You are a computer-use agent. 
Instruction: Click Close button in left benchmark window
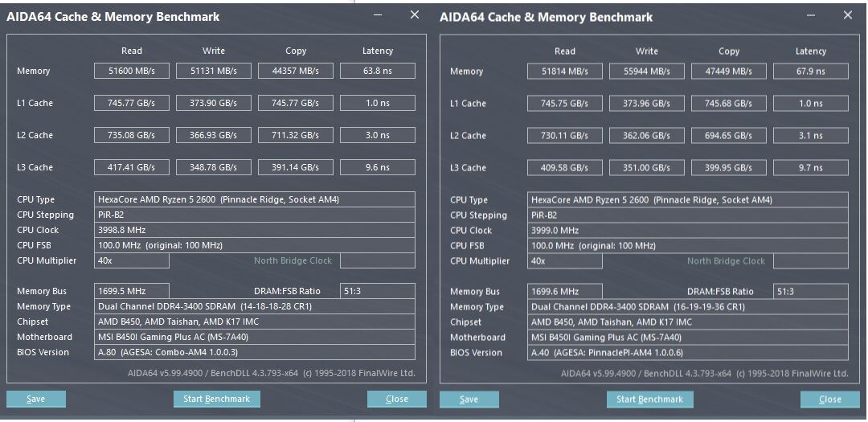coord(397,399)
